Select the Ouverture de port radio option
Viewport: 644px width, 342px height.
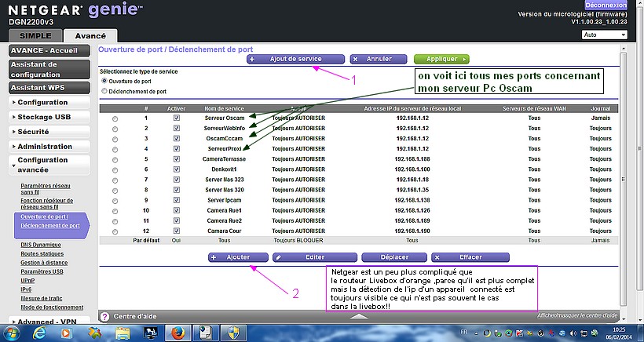(x=104, y=81)
